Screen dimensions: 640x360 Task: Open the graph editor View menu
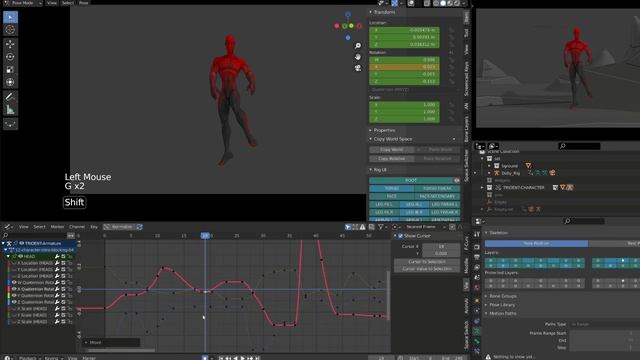point(24,227)
